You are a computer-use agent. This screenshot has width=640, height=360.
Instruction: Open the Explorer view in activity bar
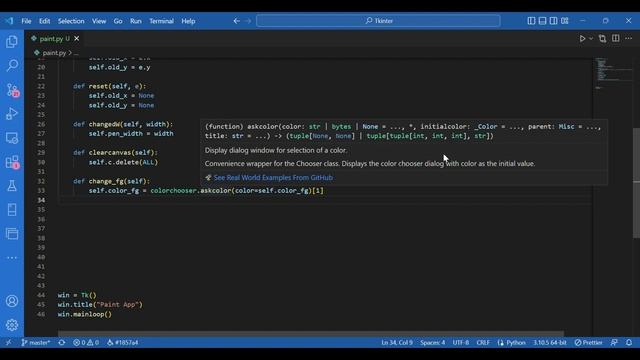click(x=12, y=42)
